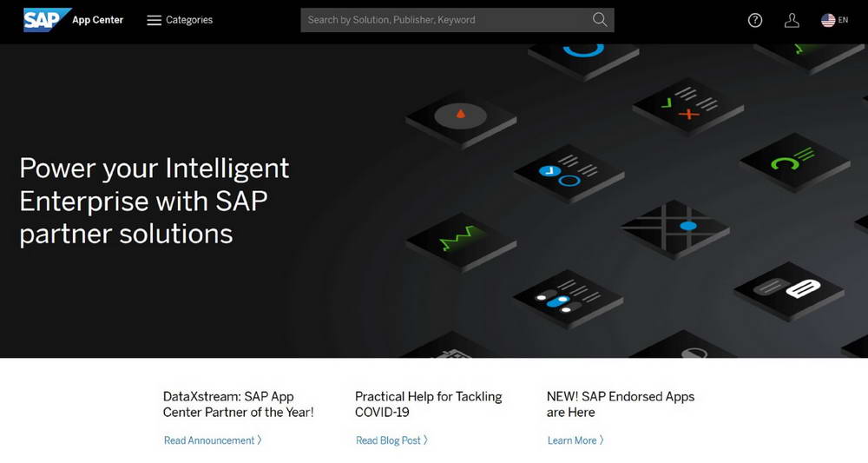Expand the Categories menu label
868x463 pixels.
(x=189, y=20)
